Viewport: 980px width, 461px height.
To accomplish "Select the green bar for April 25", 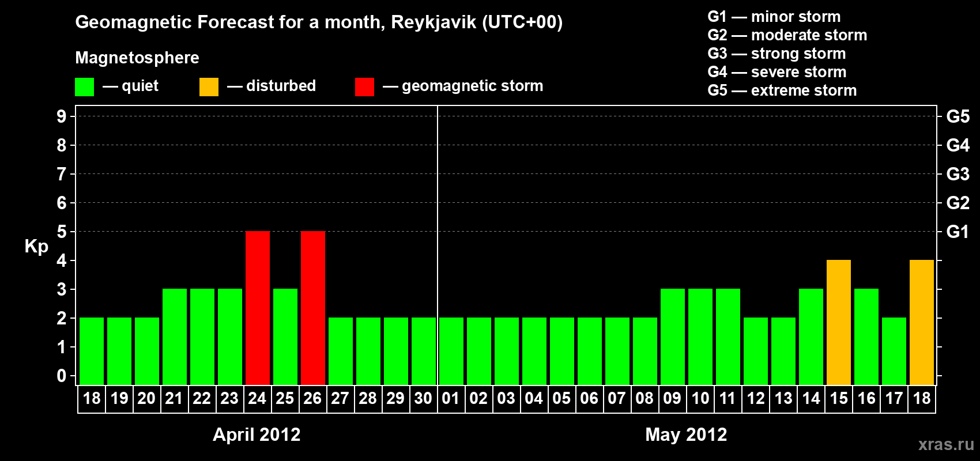I will tap(285, 337).
